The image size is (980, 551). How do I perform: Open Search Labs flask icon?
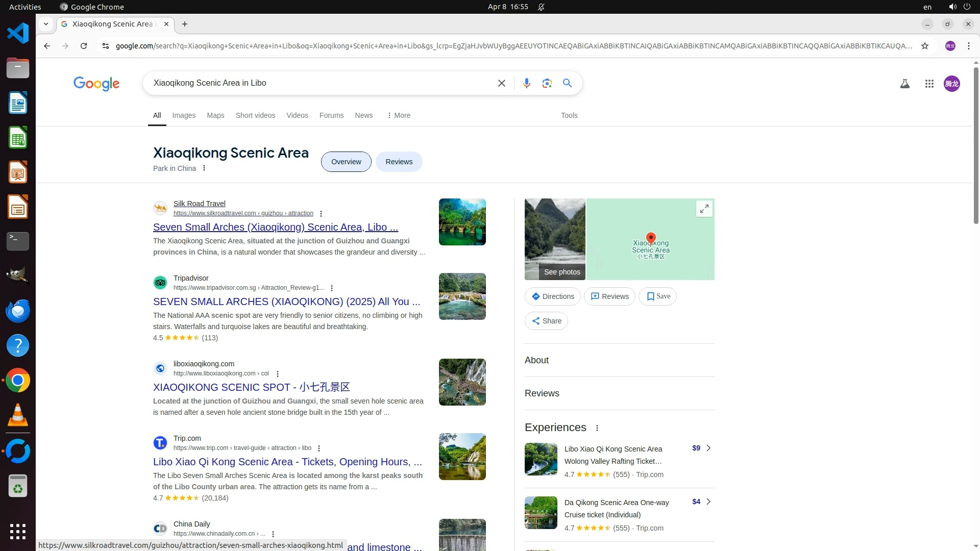tap(904, 84)
